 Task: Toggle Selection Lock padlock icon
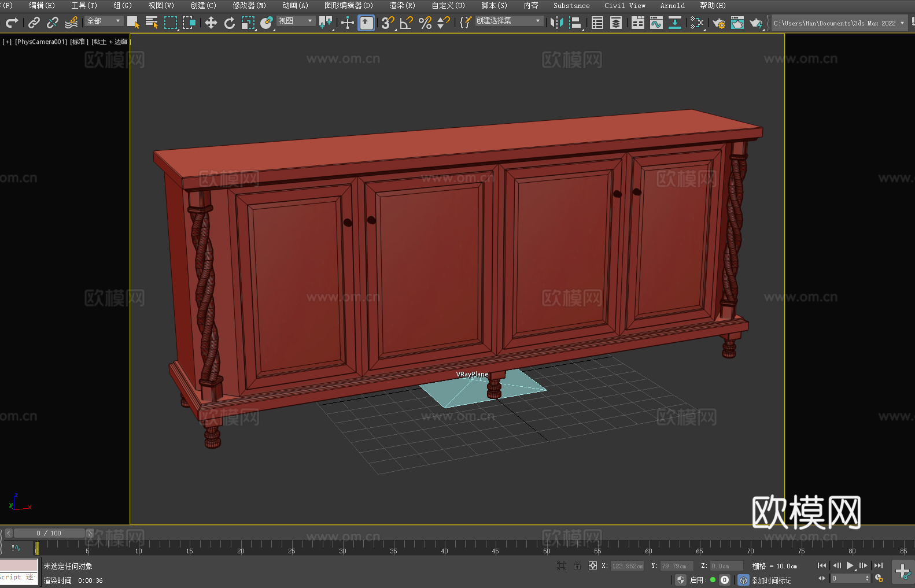[577, 565]
